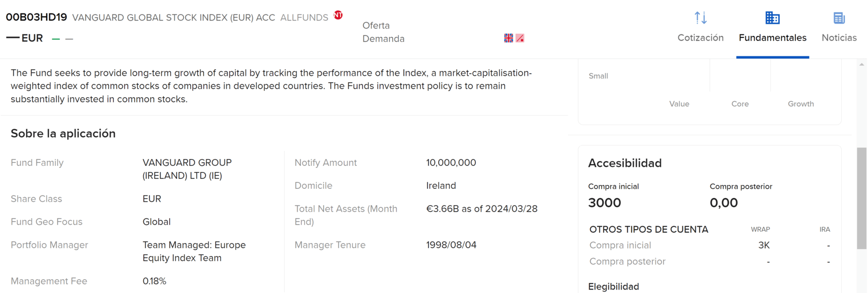This screenshot has width=868, height=293.
Task: Click the scrollbar up arrow
Action: click(862, 64)
